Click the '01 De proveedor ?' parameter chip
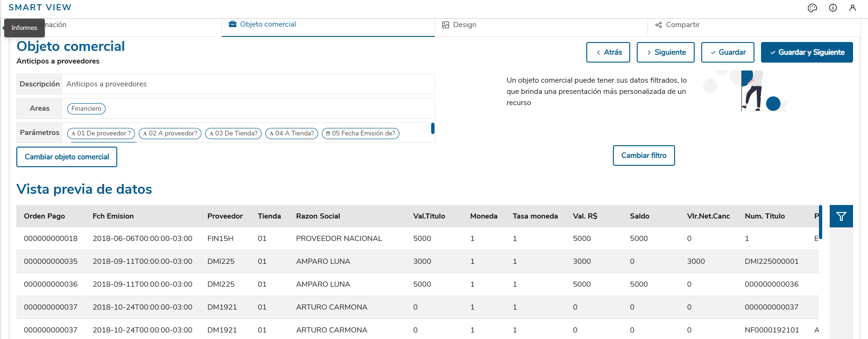Image resolution: width=868 pixels, height=339 pixels. (101, 134)
